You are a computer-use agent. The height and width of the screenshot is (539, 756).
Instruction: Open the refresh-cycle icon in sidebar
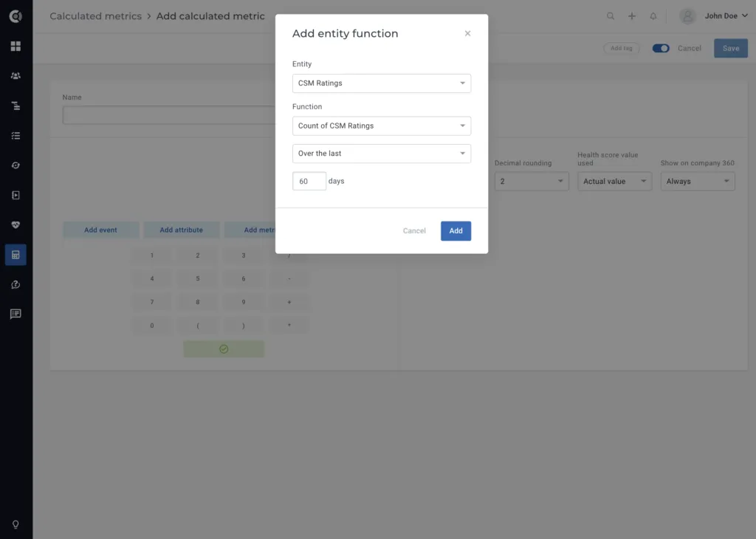[16, 165]
